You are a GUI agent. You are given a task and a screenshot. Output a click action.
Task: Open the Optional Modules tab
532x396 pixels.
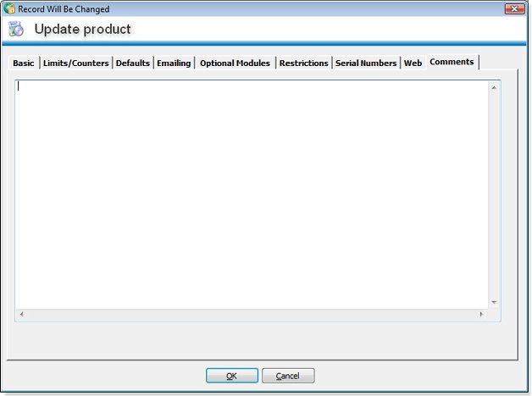click(x=235, y=63)
